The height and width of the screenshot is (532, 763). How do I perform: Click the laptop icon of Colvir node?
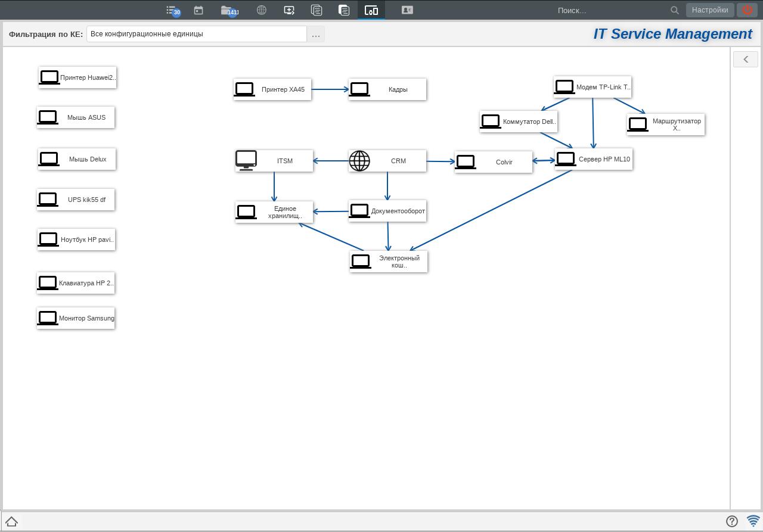(x=466, y=162)
